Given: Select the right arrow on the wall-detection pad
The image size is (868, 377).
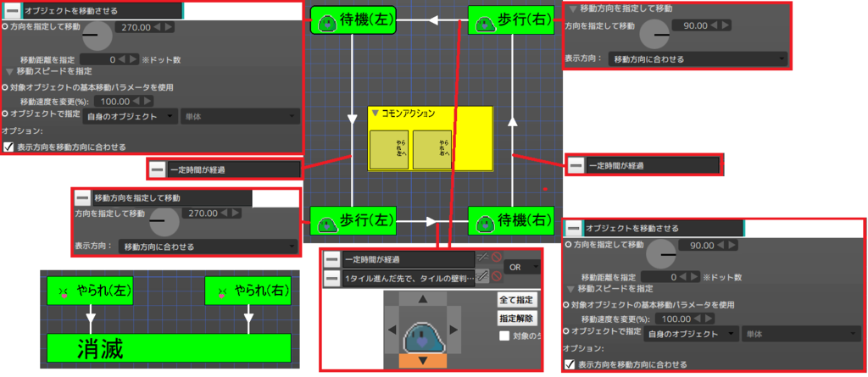Looking at the screenshot, I should (x=454, y=330).
